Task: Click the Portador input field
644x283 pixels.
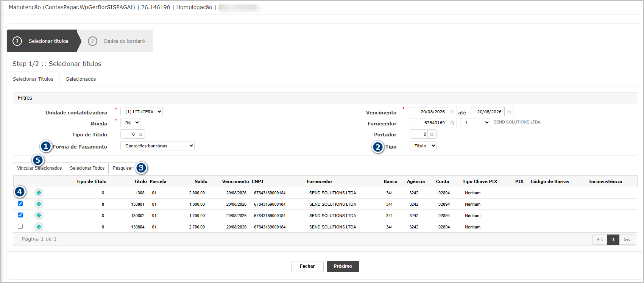Action: pyautogui.click(x=419, y=134)
